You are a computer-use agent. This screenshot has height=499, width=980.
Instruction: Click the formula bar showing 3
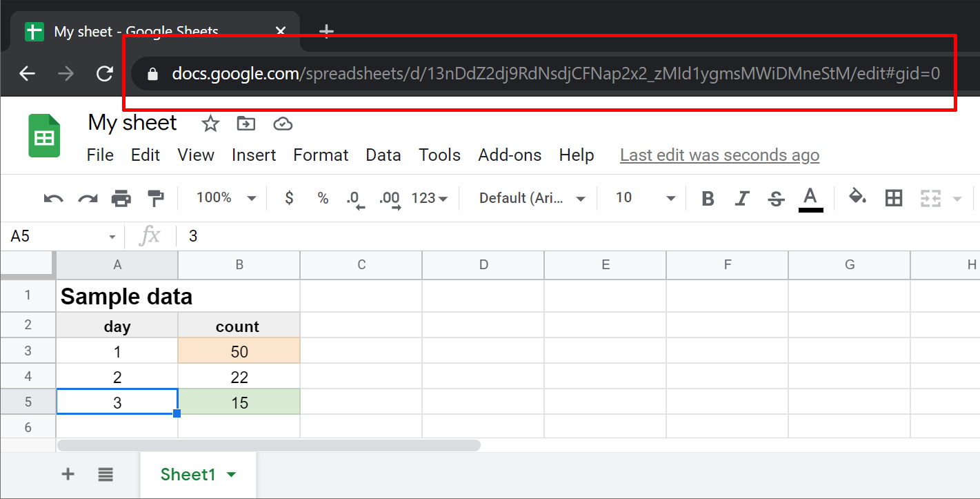[578, 237]
